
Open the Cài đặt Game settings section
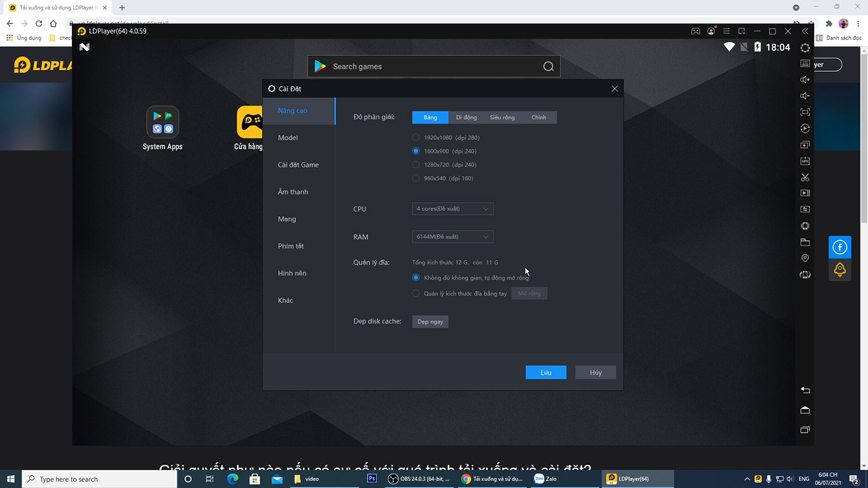click(298, 165)
